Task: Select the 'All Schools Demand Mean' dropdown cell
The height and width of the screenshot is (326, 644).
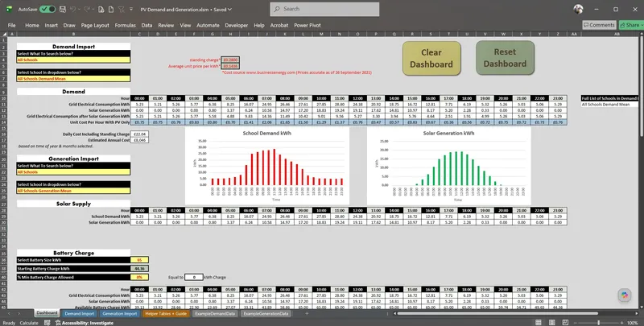Action: pos(73,78)
